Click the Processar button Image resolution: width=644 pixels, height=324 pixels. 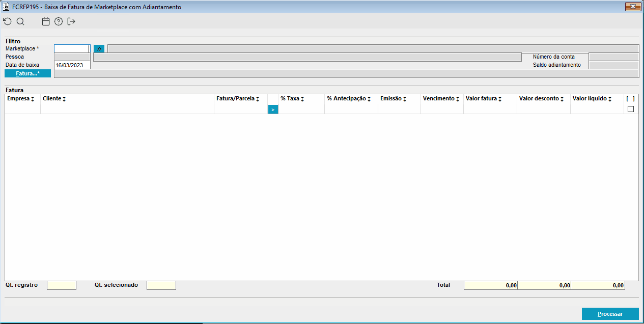pyautogui.click(x=610, y=314)
